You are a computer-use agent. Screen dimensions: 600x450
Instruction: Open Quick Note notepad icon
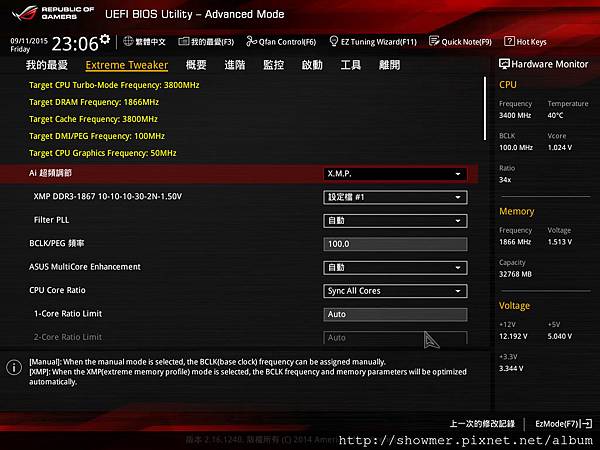(x=434, y=41)
